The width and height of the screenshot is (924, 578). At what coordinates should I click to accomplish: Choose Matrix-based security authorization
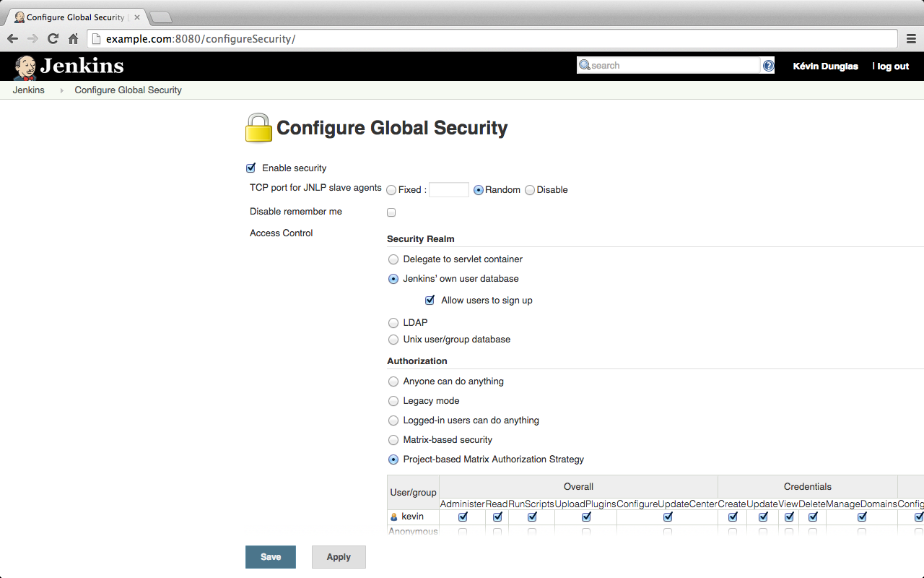point(393,440)
